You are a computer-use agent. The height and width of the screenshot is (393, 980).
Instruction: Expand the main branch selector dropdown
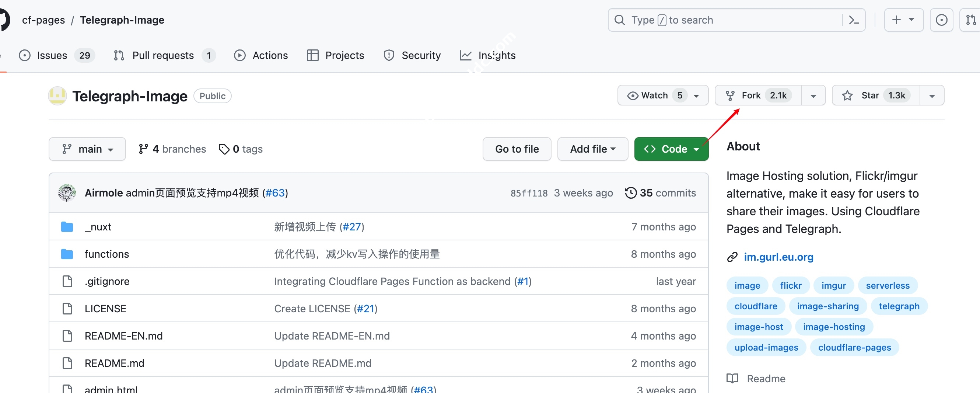coord(87,149)
